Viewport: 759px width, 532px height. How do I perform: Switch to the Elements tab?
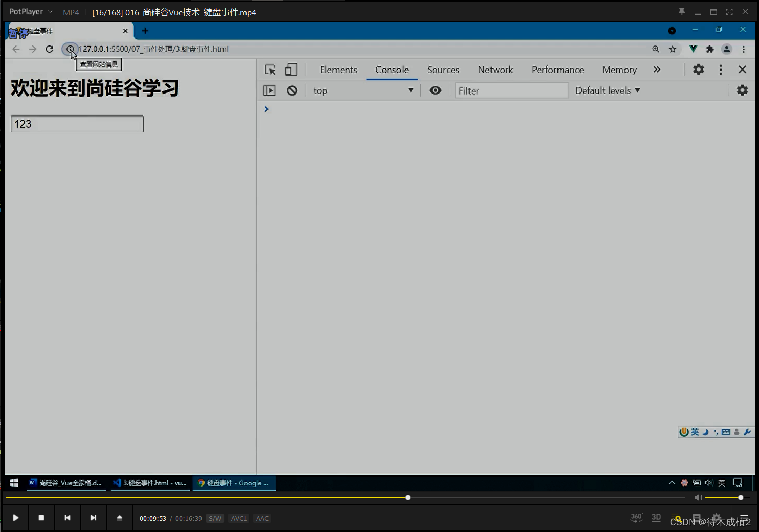point(339,70)
